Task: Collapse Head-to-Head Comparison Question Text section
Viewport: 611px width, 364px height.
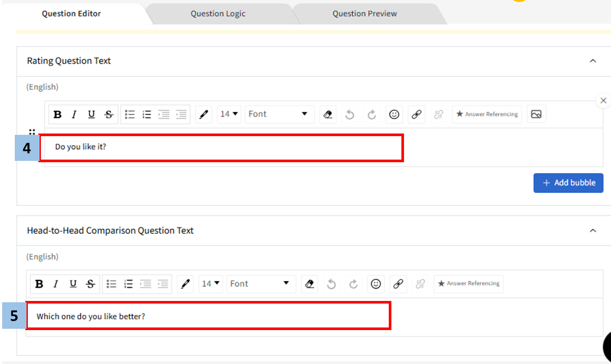Action: (x=592, y=230)
